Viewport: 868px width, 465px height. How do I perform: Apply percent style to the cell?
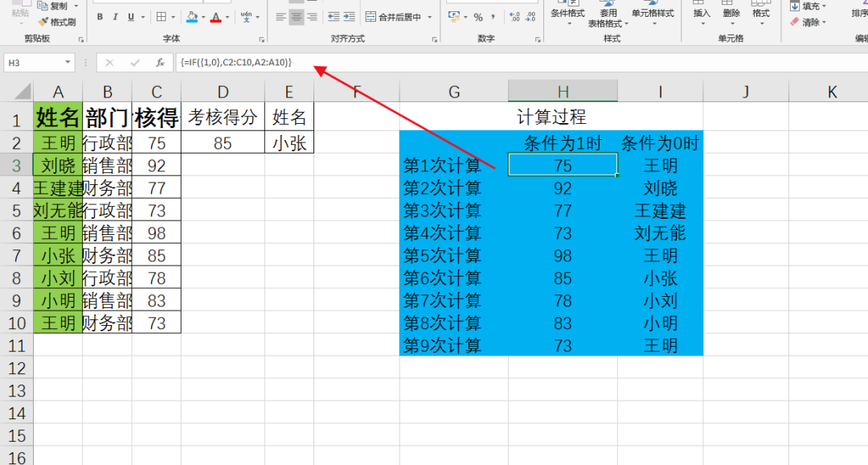478,17
